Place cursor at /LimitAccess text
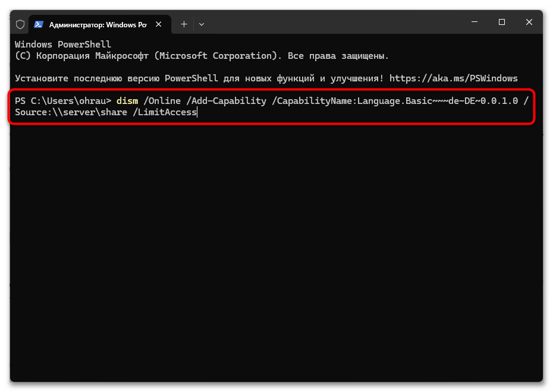 (164, 112)
